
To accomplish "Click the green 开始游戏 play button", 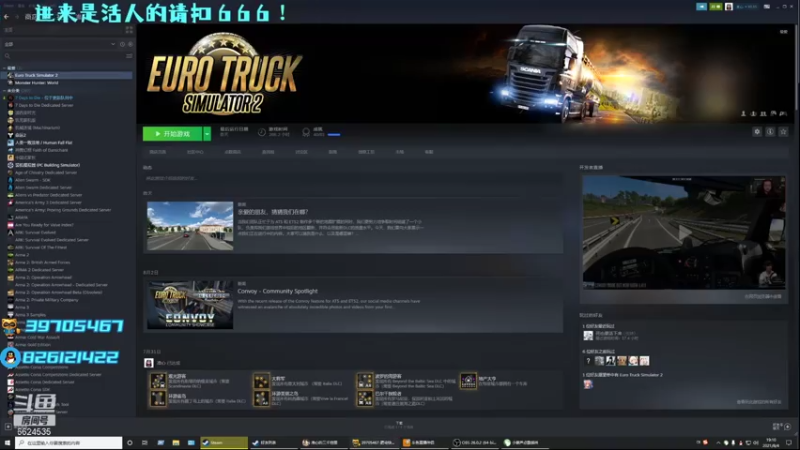I will point(172,134).
